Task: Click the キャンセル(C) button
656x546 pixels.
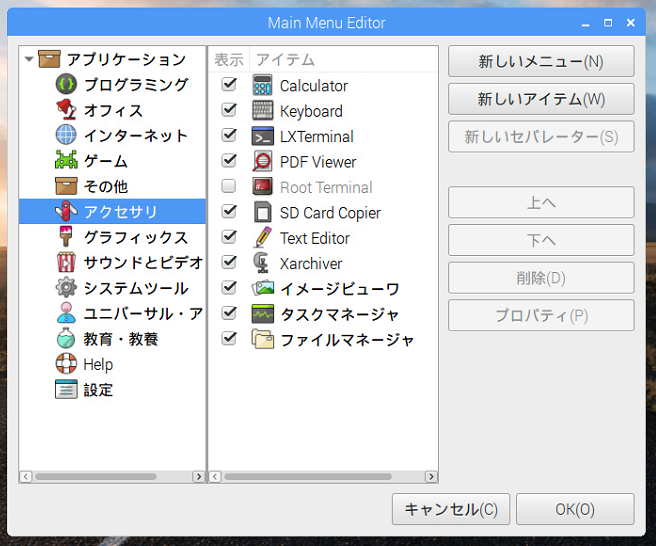Action: (451, 509)
